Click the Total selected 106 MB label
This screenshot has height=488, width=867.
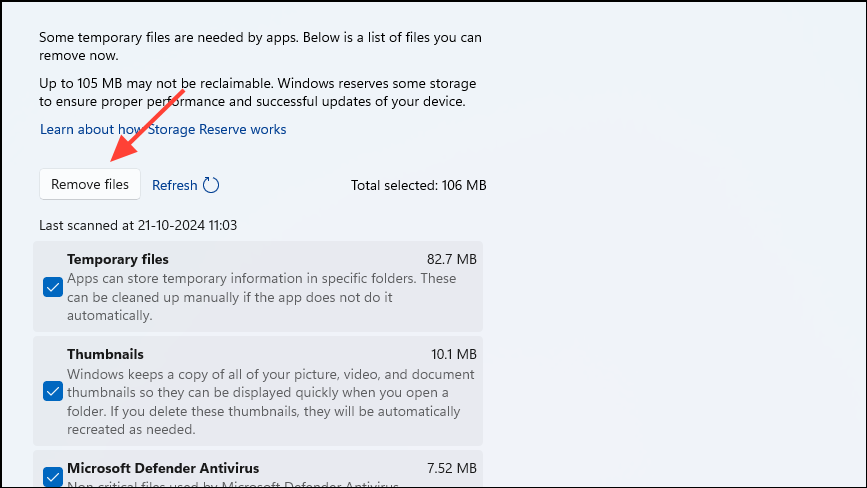tap(418, 185)
